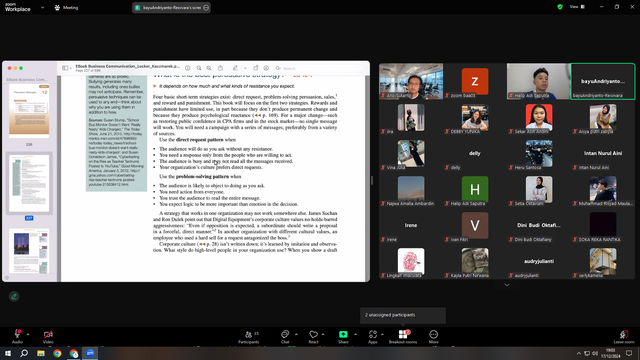Select the page 226 thumbnail in sidebar
Image resolution: width=640 pixels, height=360 pixels.
point(29,111)
